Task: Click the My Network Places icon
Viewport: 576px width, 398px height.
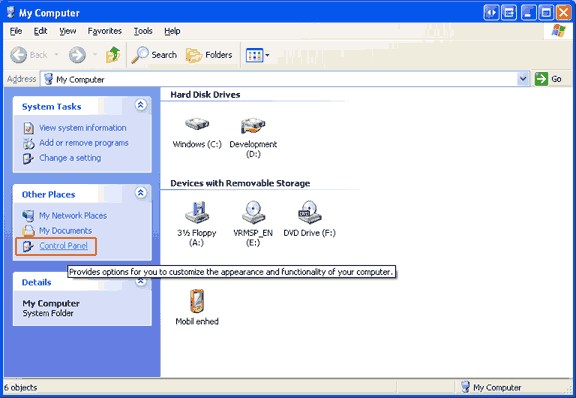Action: click(x=28, y=215)
